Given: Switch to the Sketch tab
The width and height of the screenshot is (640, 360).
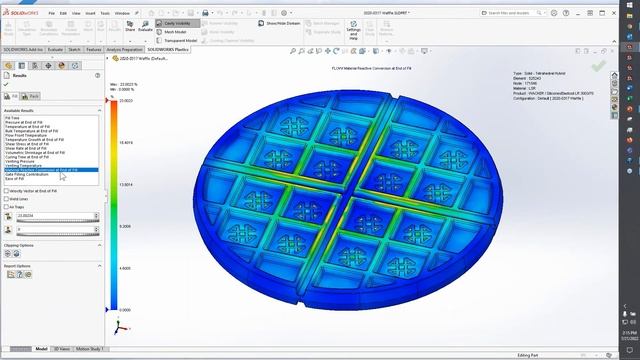Looking at the screenshot, I should 74,49.
